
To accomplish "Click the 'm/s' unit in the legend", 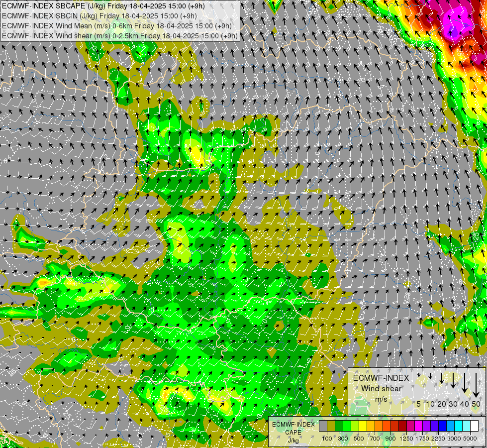I will click(381, 399).
